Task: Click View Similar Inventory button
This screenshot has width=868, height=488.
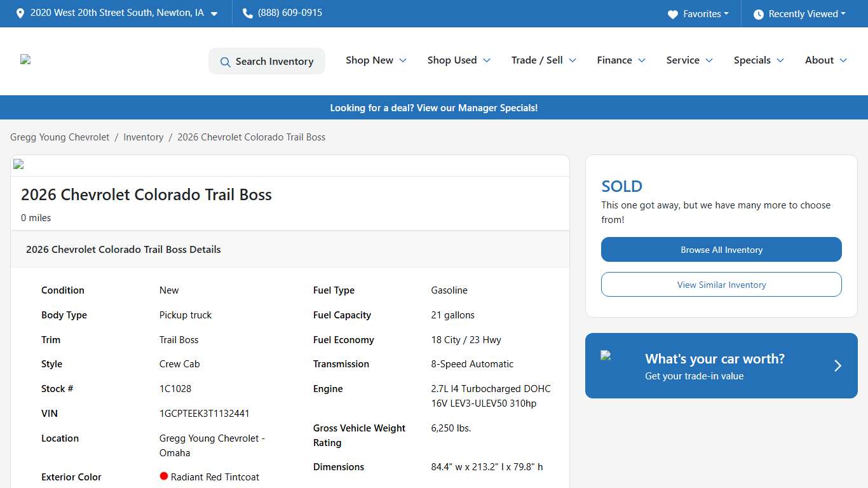Action: (721, 285)
